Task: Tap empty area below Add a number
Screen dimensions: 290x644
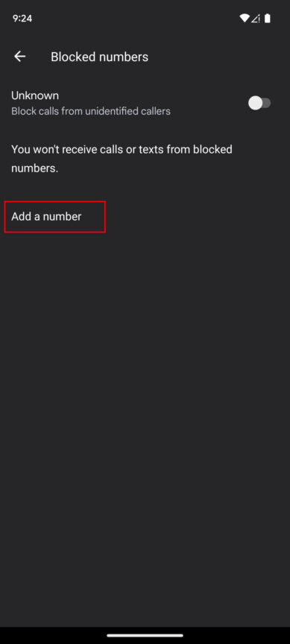Action: (x=145, y=411)
